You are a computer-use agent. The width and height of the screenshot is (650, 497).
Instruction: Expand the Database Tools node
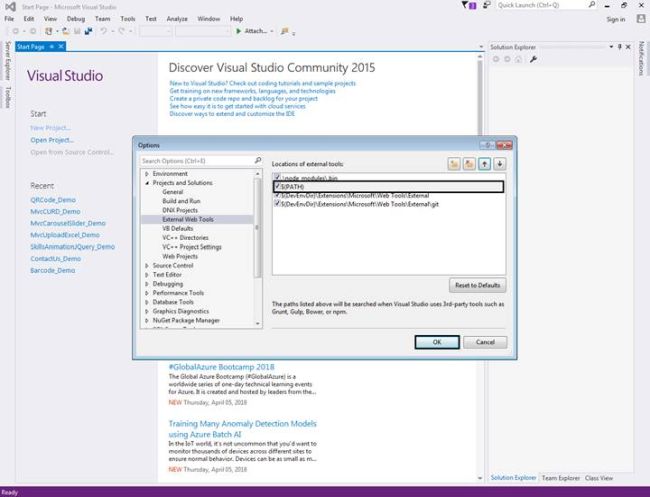click(x=147, y=302)
